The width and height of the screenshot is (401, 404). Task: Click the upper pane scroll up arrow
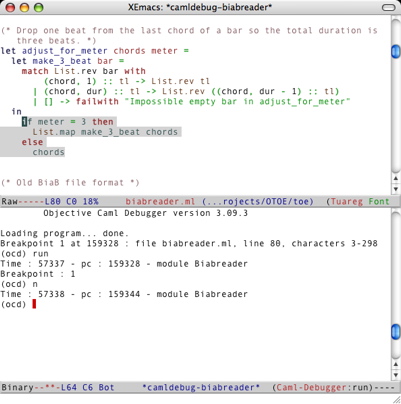click(x=396, y=179)
